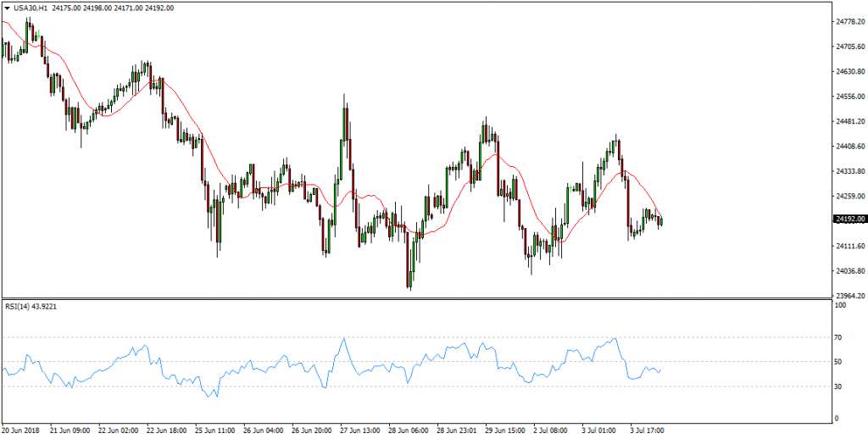This screenshot has height=439, width=868.
Task: Select the open value 24175.00 in header
Action: pyautogui.click(x=67, y=8)
